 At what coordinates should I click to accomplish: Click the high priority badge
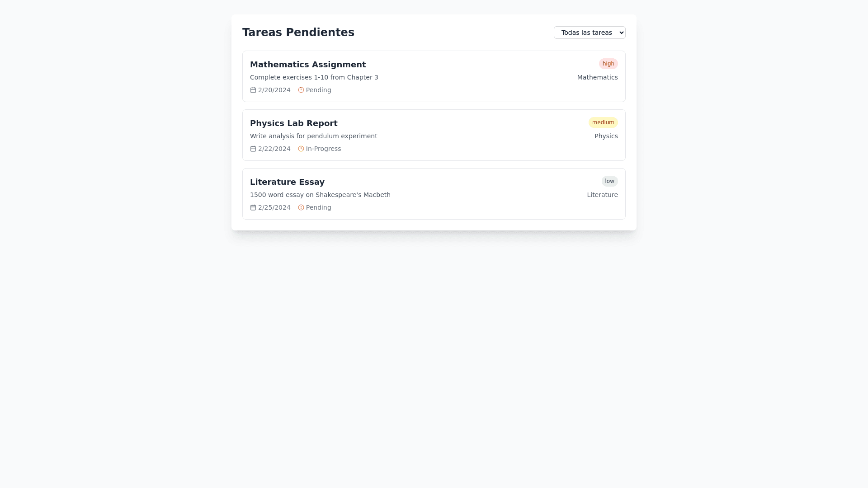[608, 64]
